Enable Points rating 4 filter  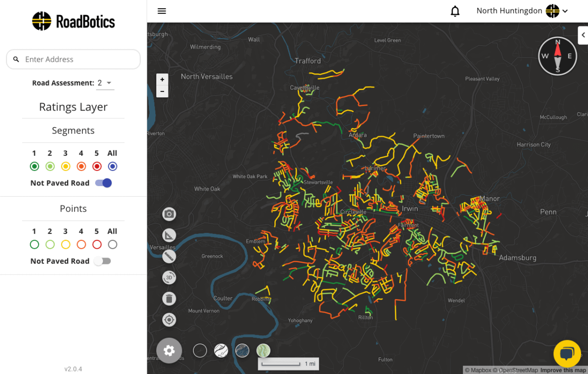point(81,244)
